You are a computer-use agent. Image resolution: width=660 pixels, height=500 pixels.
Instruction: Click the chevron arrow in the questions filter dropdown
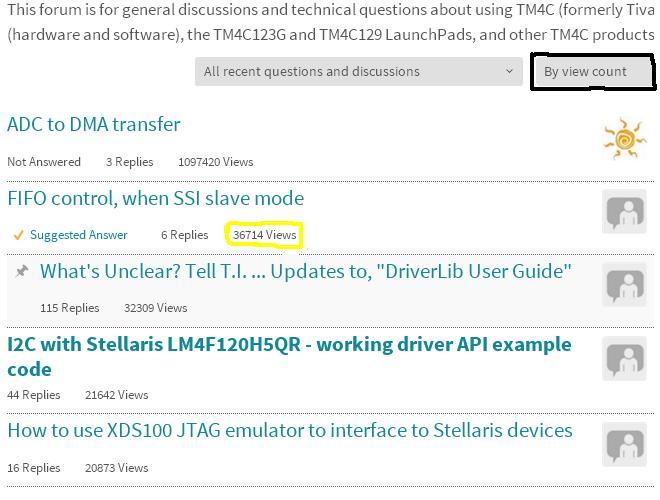tap(509, 72)
